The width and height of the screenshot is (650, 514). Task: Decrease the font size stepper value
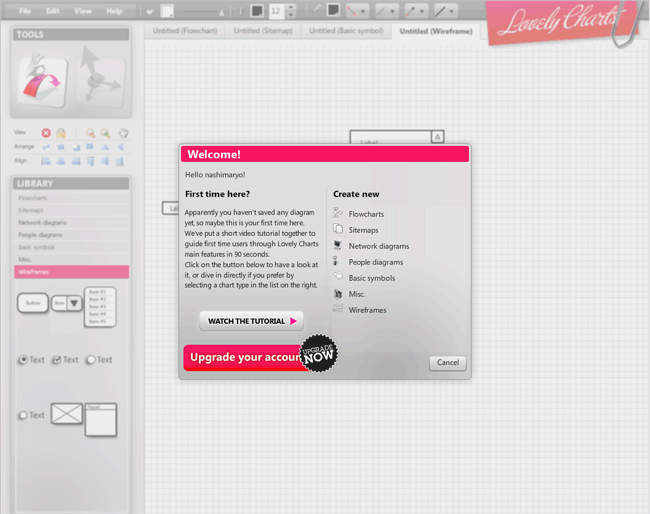pos(291,15)
